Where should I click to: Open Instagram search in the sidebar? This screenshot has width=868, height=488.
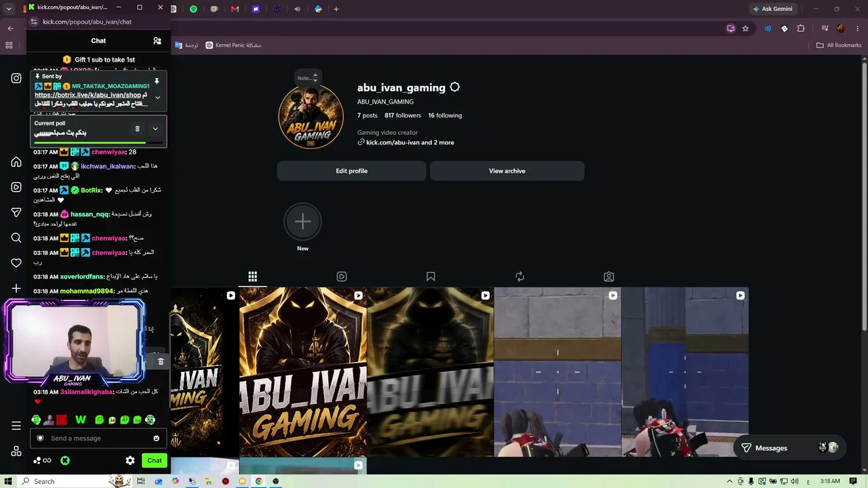tap(16, 238)
